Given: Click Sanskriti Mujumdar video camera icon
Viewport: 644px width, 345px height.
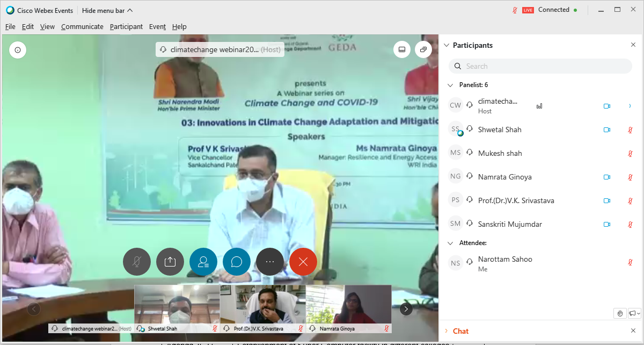Looking at the screenshot, I should point(607,224).
